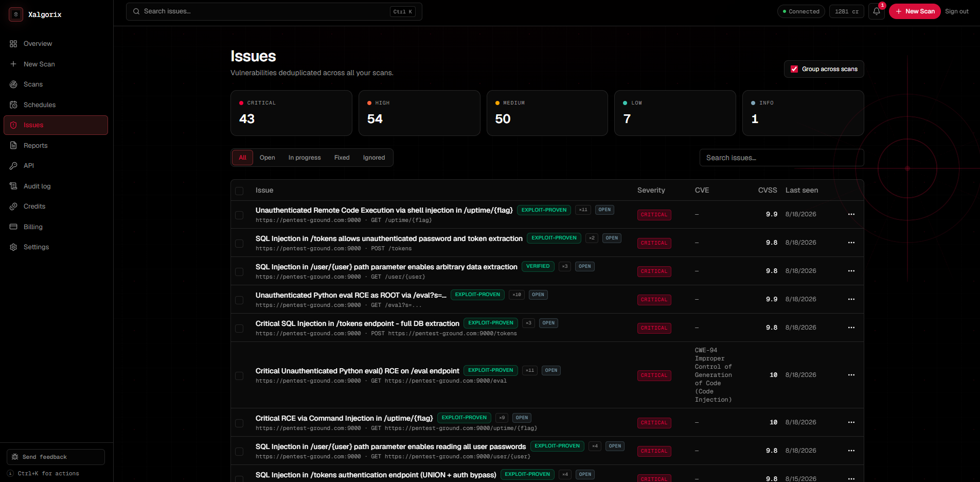980x482 pixels.
Task: Focus the top Search issues field
Action: click(x=274, y=11)
